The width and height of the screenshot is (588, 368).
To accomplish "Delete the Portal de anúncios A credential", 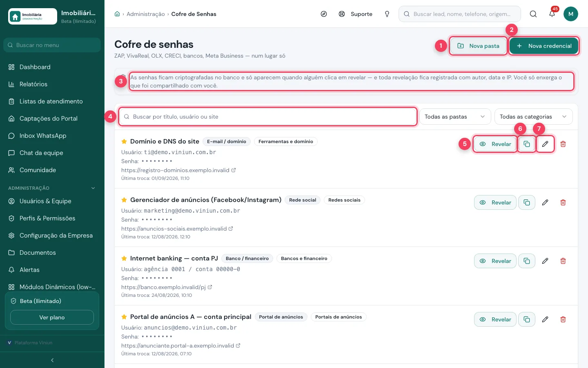I will [563, 319].
